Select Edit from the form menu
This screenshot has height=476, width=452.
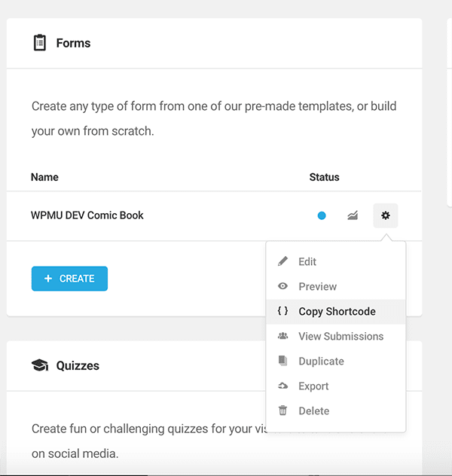tap(307, 261)
